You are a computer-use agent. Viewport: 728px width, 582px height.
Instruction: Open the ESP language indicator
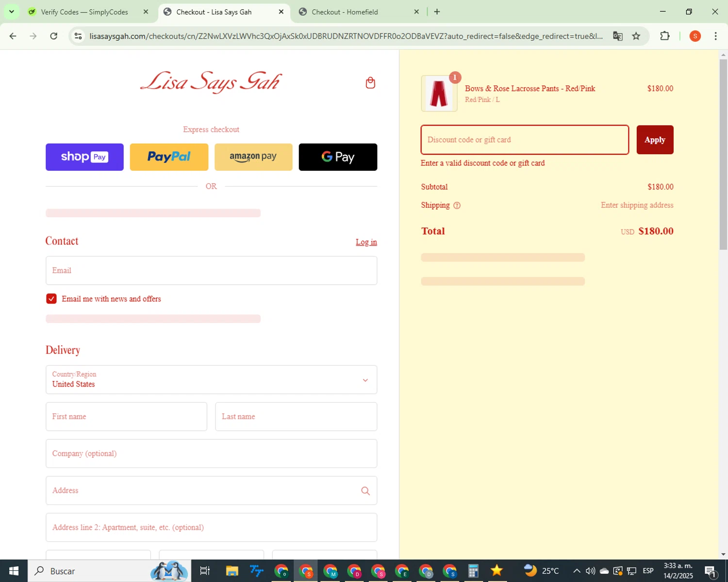[648, 571]
